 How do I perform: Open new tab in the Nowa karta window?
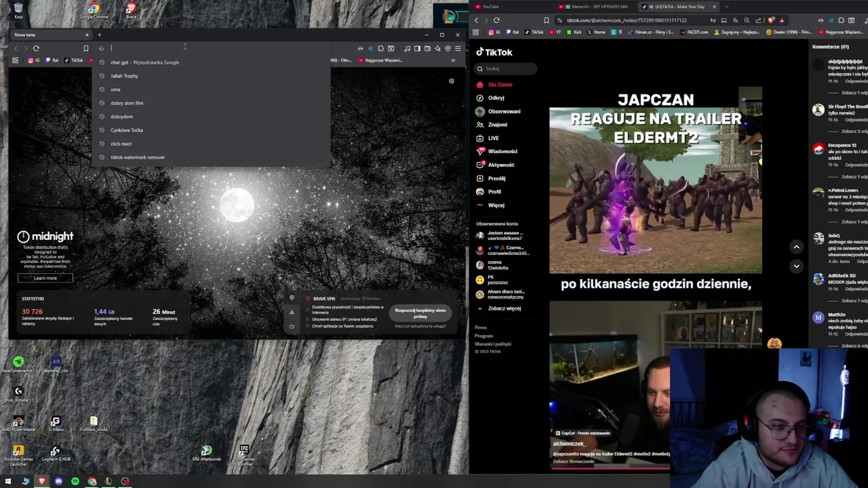tap(99, 35)
